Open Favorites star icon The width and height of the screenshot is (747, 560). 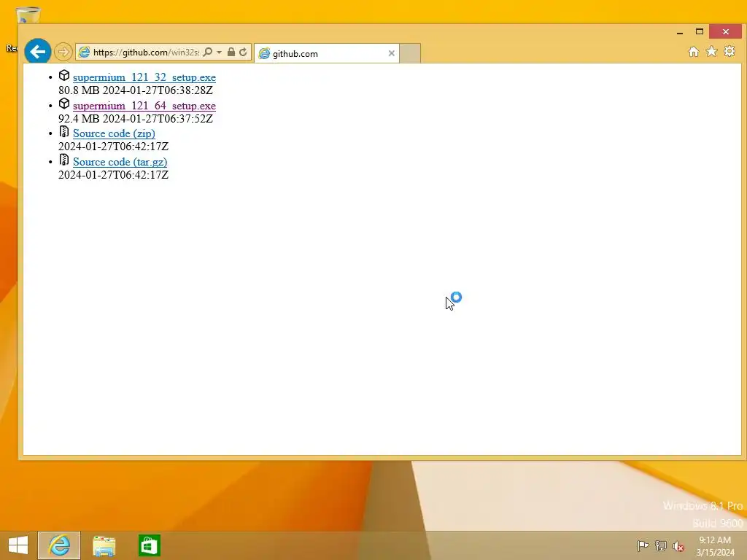click(x=711, y=51)
